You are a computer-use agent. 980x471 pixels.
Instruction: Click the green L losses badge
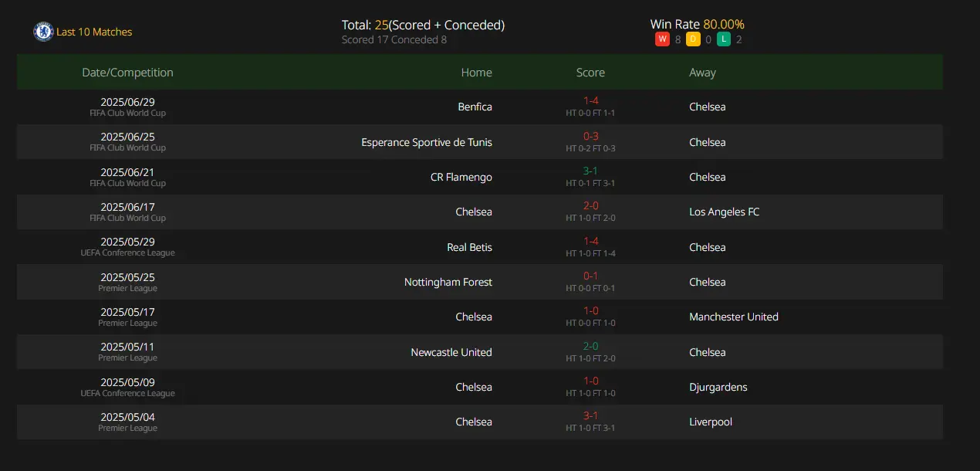pyautogui.click(x=724, y=39)
